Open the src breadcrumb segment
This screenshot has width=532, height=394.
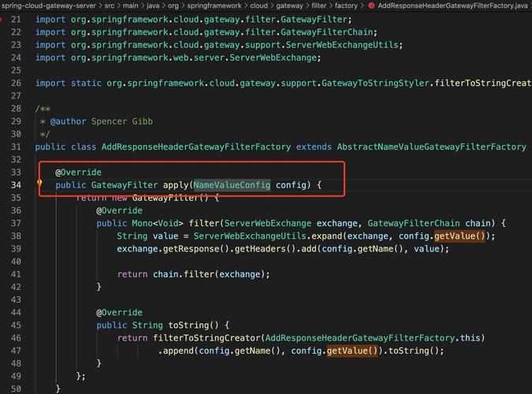coord(110,6)
